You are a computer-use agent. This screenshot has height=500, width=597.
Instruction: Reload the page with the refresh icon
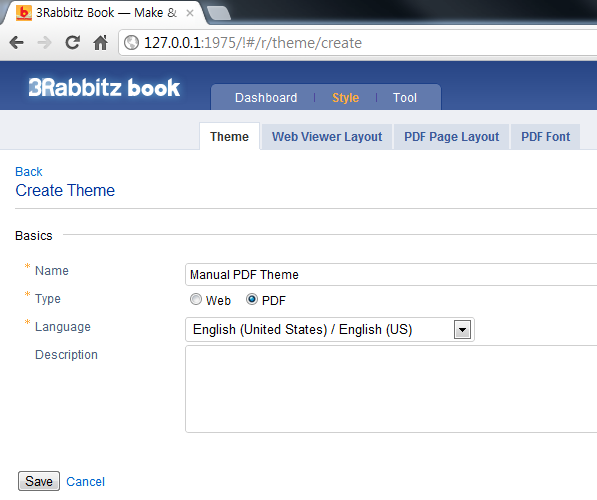pos(72,43)
